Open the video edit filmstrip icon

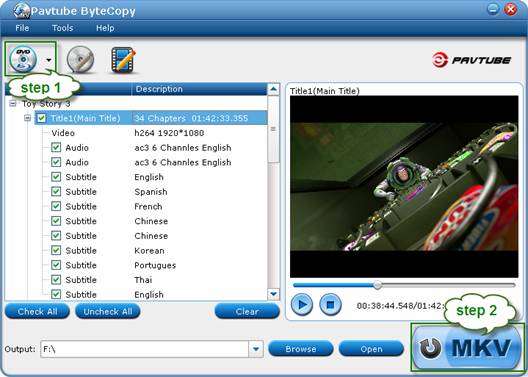124,60
